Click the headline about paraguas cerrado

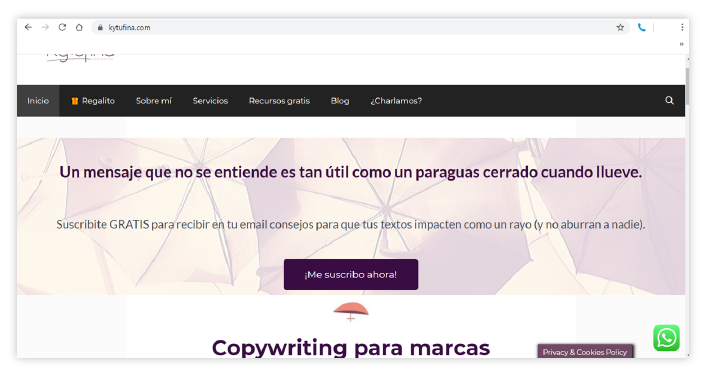(351, 172)
